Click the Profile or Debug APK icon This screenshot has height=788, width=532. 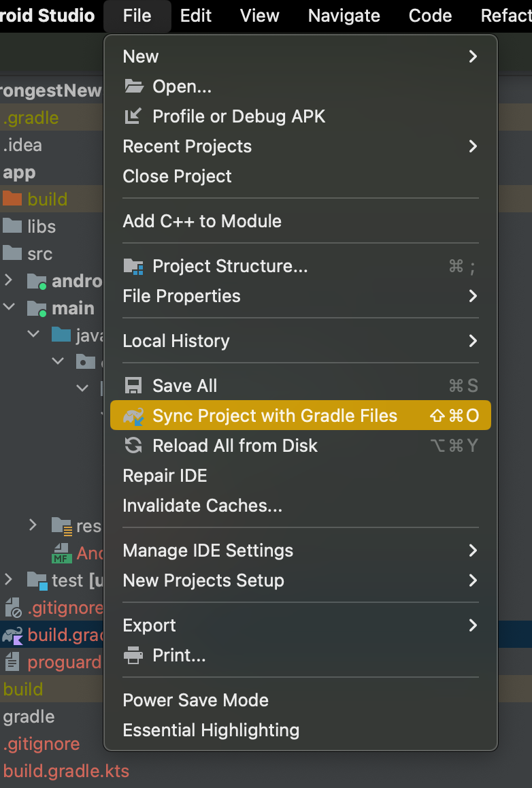[x=133, y=116]
